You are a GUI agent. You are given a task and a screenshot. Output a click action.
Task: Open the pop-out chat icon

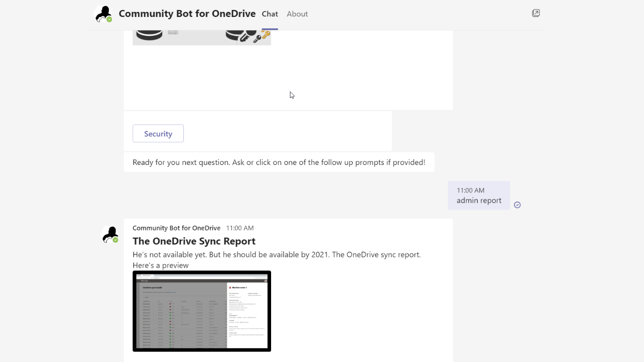[536, 13]
